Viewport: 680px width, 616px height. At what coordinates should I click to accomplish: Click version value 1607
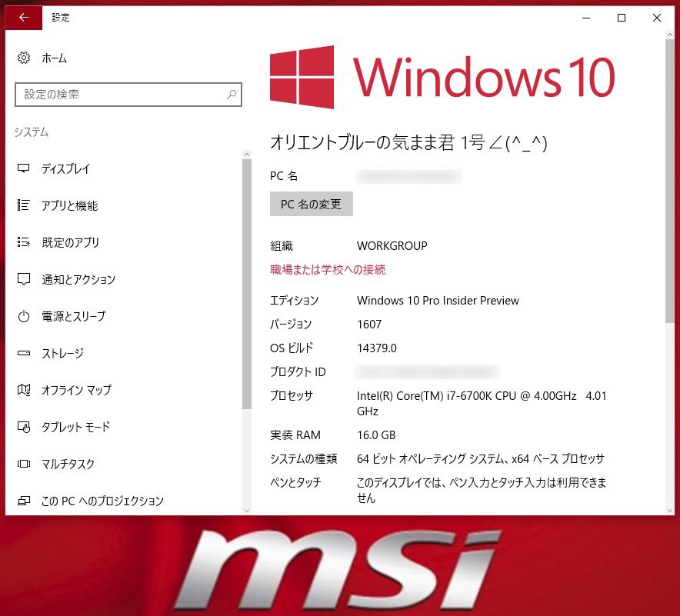point(369,325)
